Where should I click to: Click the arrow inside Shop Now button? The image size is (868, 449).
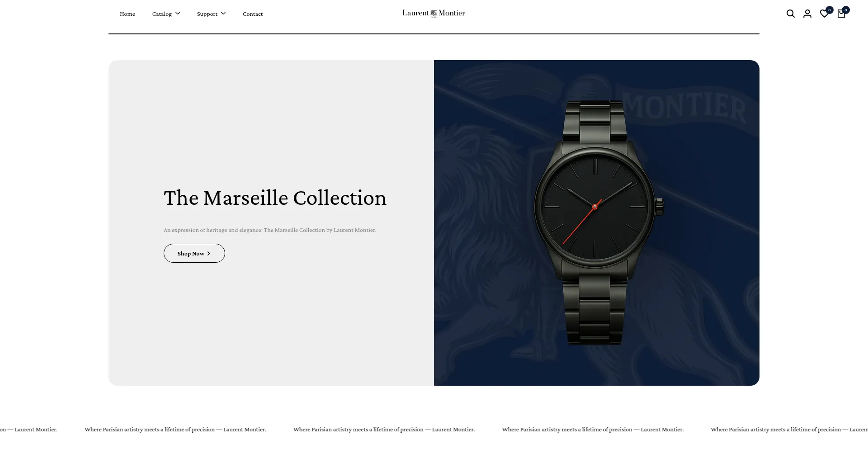coord(208,254)
